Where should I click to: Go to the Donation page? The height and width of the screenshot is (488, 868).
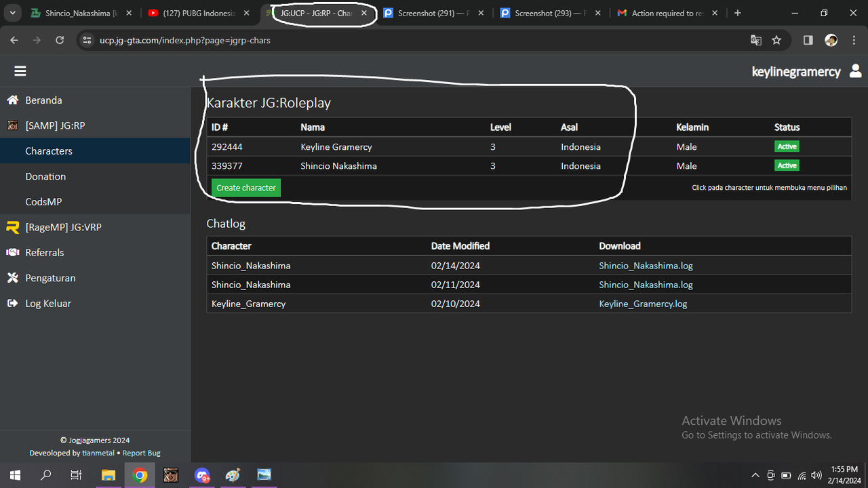pyautogui.click(x=95, y=176)
